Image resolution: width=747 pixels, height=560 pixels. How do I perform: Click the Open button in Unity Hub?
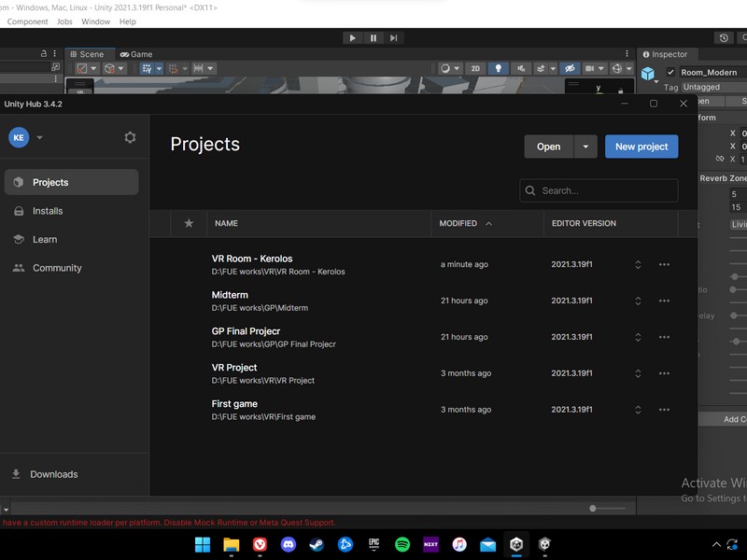(549, 147)
